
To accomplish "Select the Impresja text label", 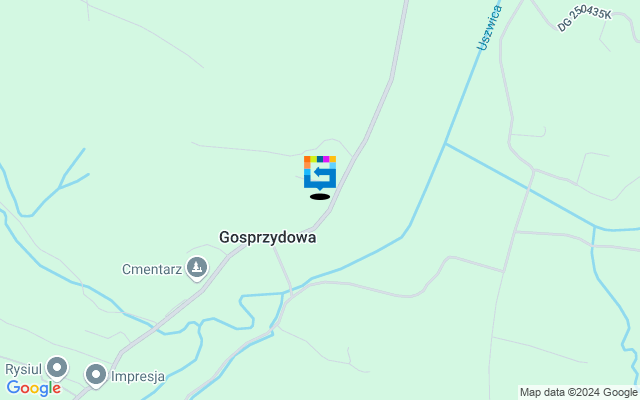I will click(138, 376).
